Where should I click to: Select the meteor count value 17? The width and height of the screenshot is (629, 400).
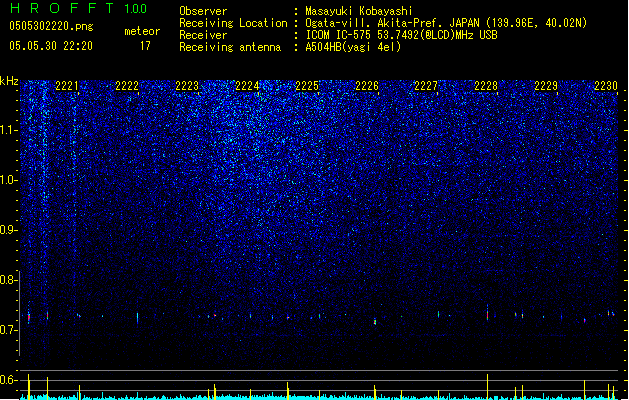click(x=145, y=46)
